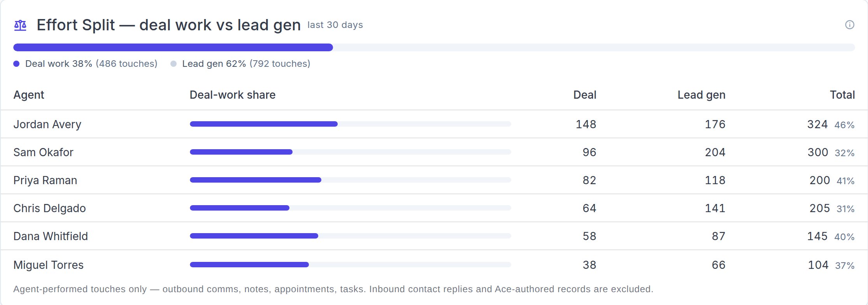
Task: Click Priya Raman's deal count 82
Action: 589,180
